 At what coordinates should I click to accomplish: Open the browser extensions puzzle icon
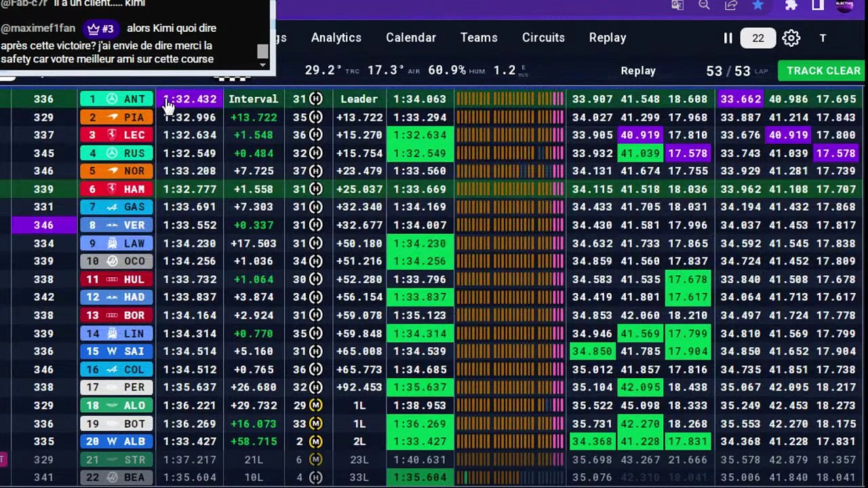point(791,5)
